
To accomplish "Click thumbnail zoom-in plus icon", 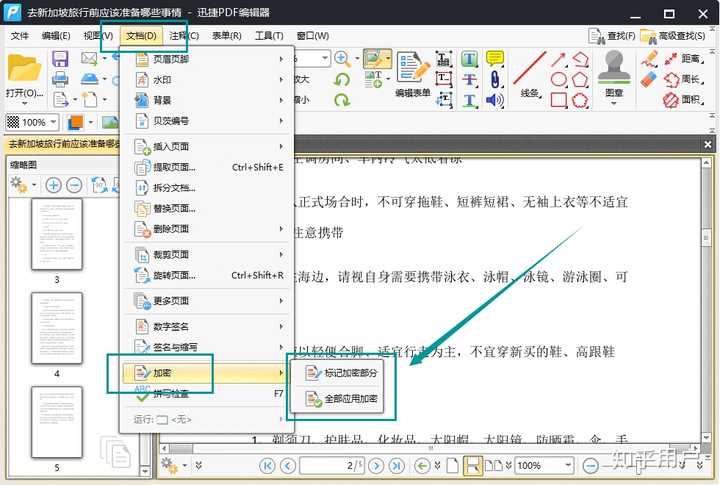I will [x=53, y=185].
